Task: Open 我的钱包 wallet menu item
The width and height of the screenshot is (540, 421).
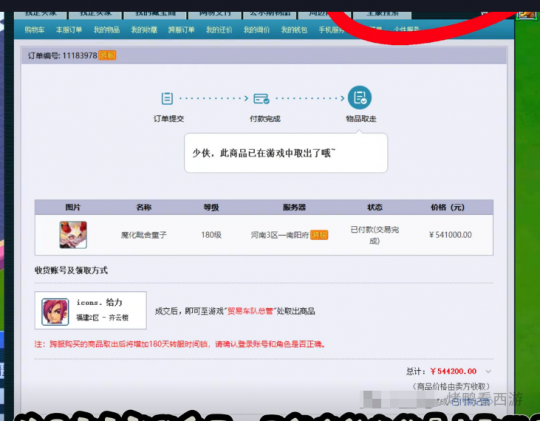Action: [294, 30]
